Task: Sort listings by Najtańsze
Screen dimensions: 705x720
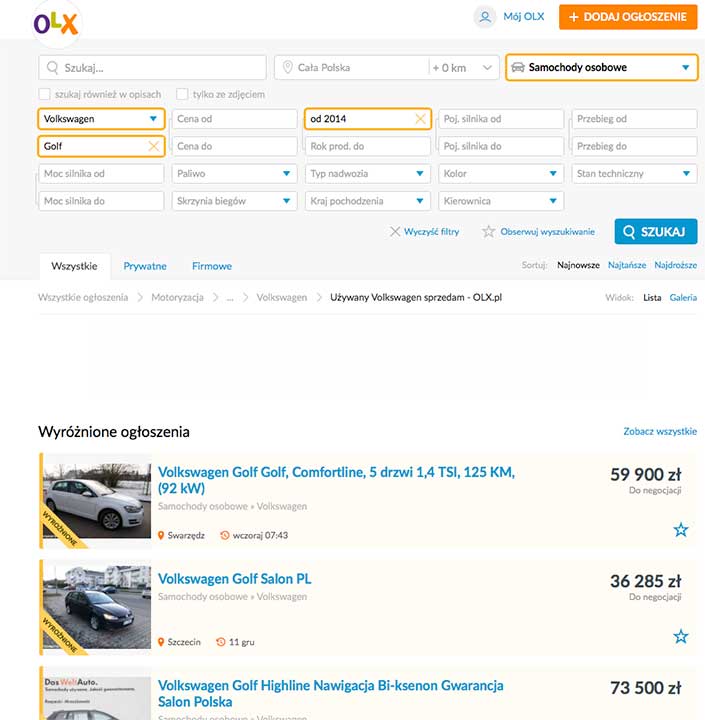Action: click(627, 265)
